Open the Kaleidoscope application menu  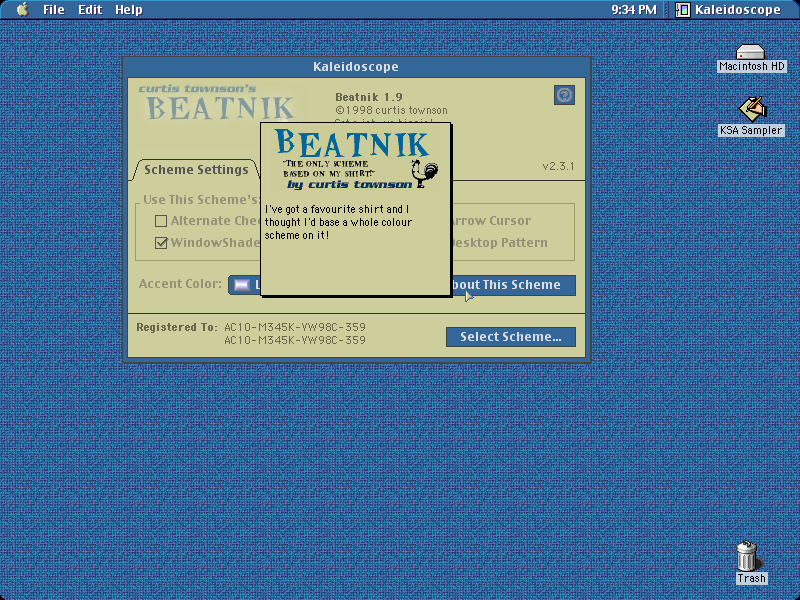(x=728, y=10)
